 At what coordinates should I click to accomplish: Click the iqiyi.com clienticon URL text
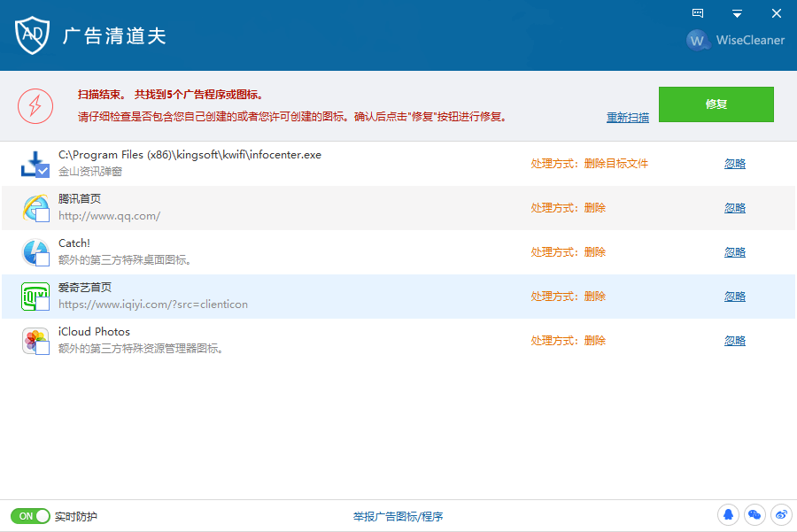pyautogui.click(x=153, y=305)
